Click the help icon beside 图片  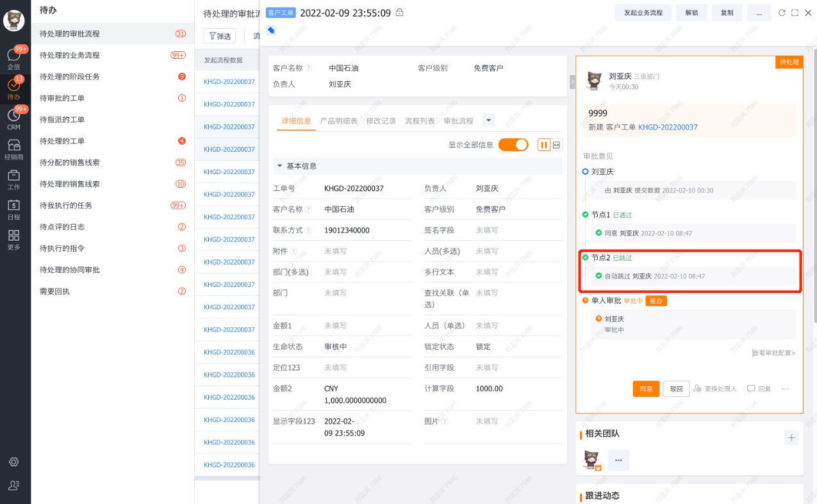tap(445, 421)
